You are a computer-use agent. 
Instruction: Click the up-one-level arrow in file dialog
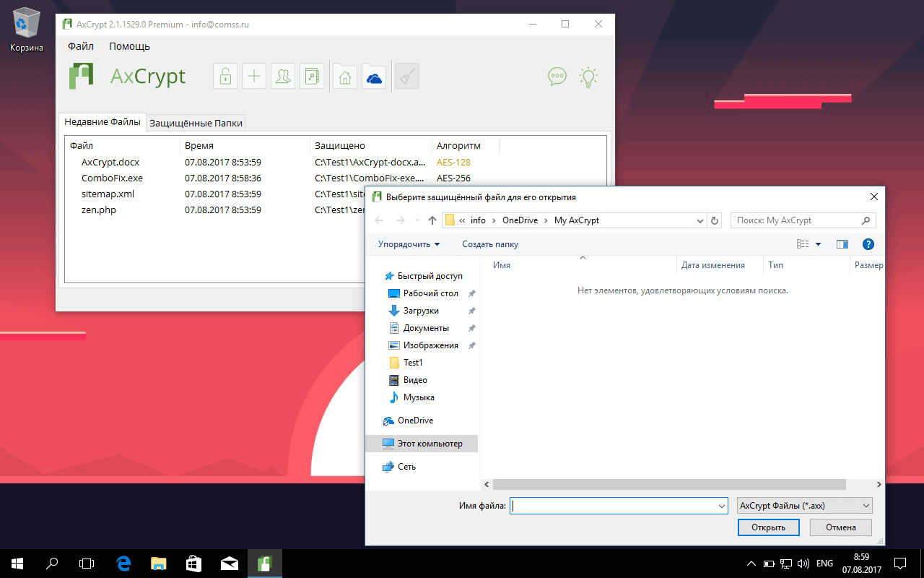(x=432, y=220)
